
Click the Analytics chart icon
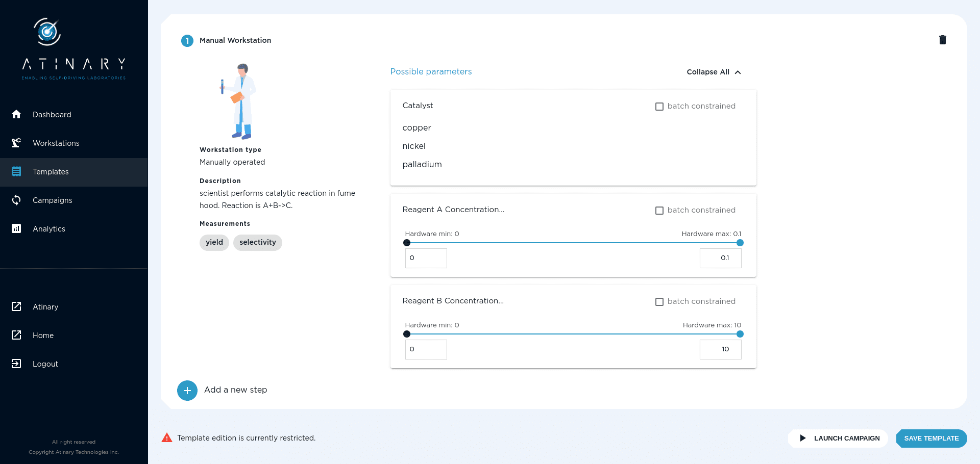click(x=16, y=228)
